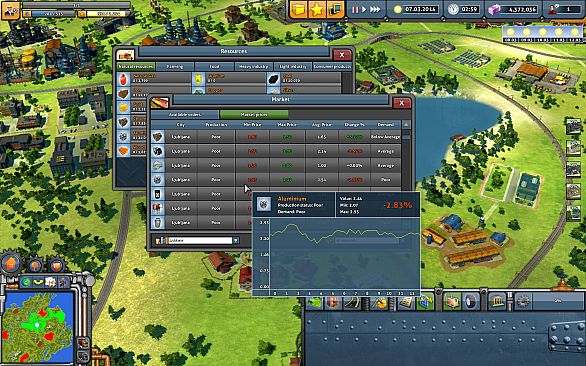Click the sun icon beside the date
Screen dimensions: 586x366
click(x=398, y=10)
